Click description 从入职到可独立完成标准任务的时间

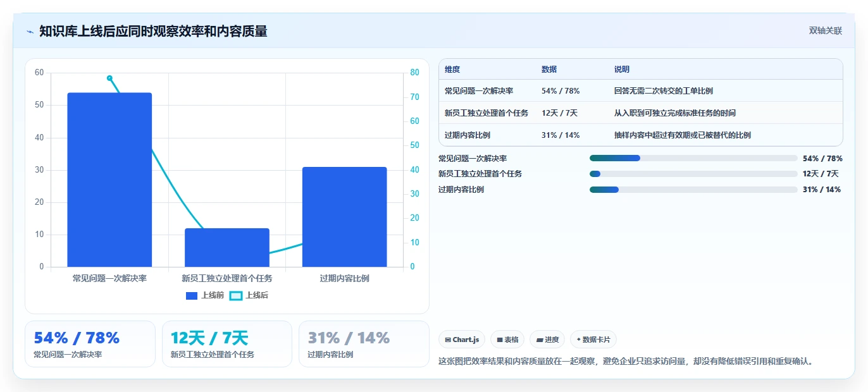[x=675, y=113]
